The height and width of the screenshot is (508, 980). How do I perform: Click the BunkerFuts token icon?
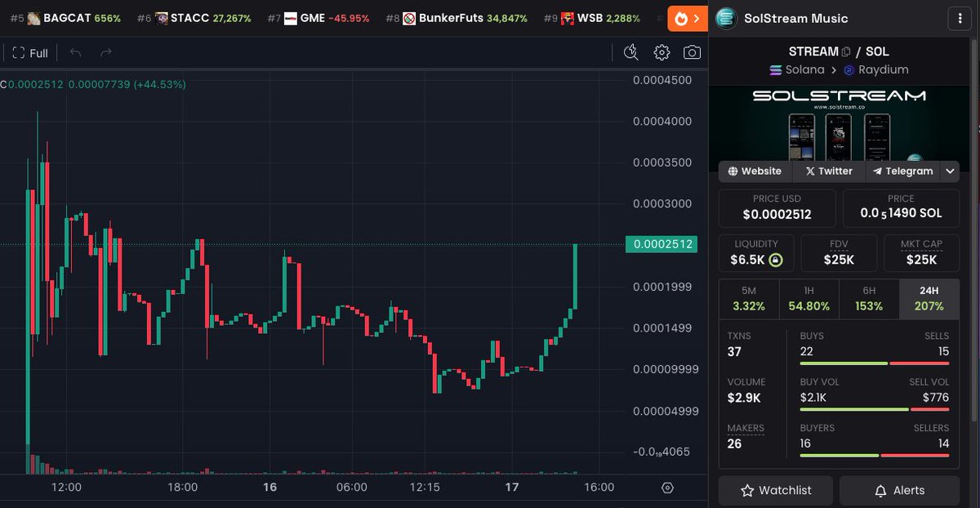409,18
